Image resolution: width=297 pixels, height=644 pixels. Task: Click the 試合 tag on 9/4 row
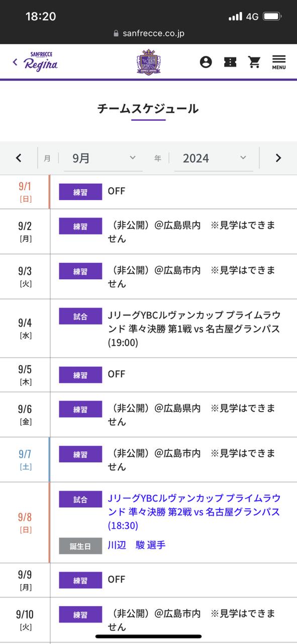tap(80, 316)
